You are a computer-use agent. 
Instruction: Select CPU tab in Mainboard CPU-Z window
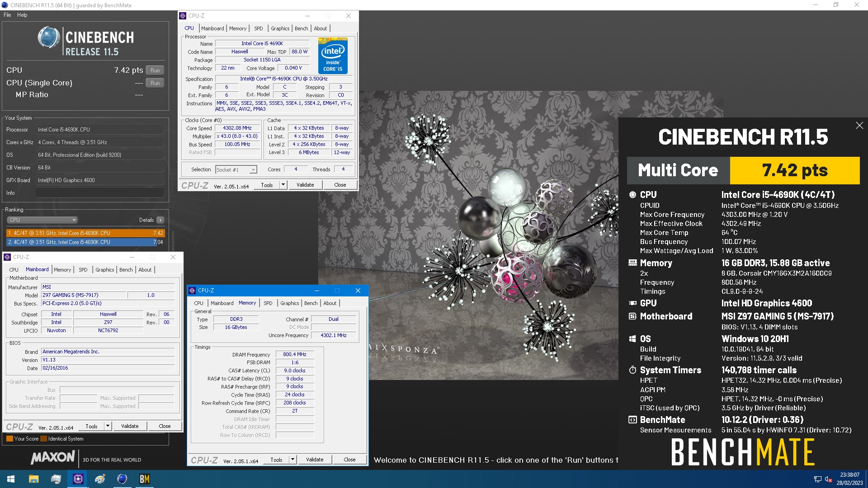[14, 270]
